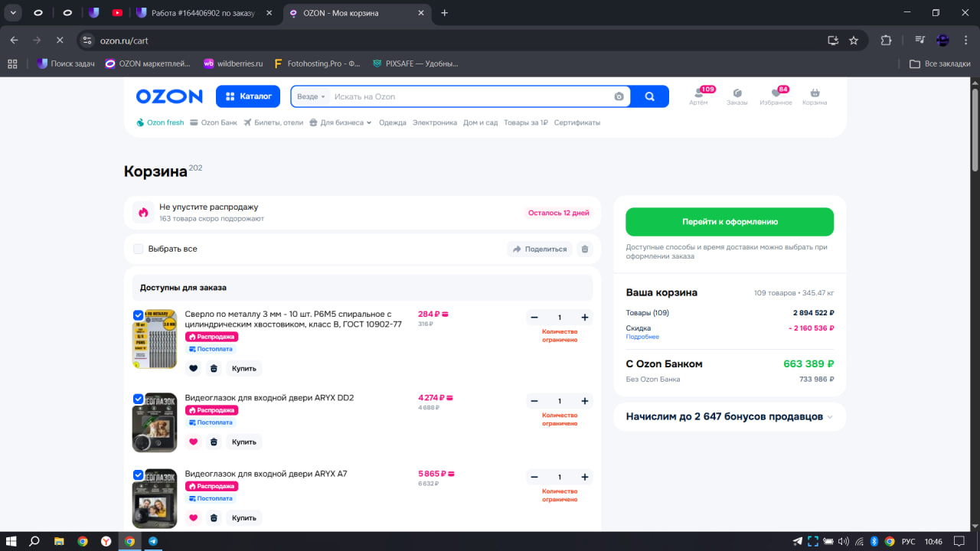Image resolution: width=980 pixels, height=551 pixels.
Task: Switch to the Работа #164406902 browser tab
Action: tap(204, 13)
